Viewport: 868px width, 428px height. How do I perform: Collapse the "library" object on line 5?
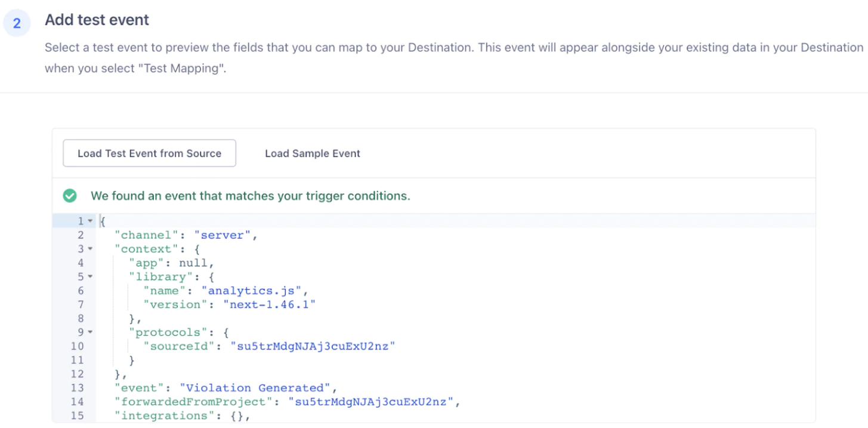click(x=90, y=277)
